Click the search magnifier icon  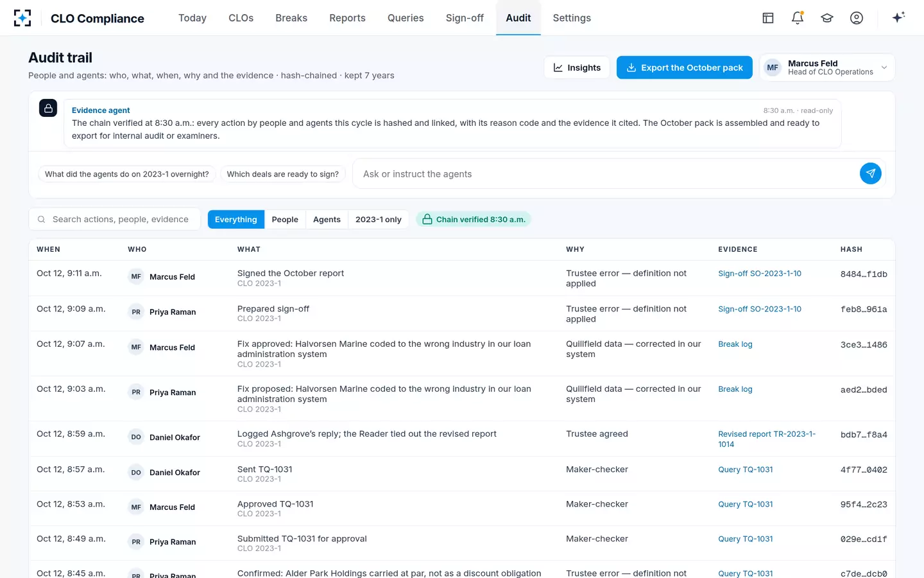[41, 220]
